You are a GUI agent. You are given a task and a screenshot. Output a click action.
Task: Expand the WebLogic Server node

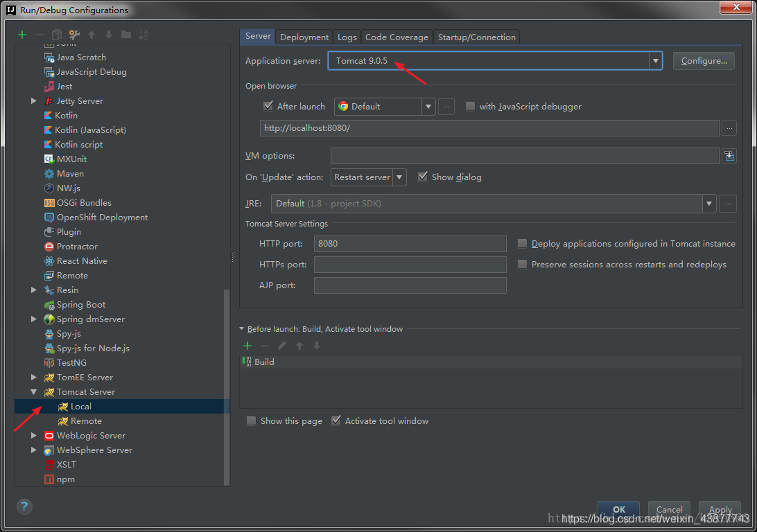(33, 435)
